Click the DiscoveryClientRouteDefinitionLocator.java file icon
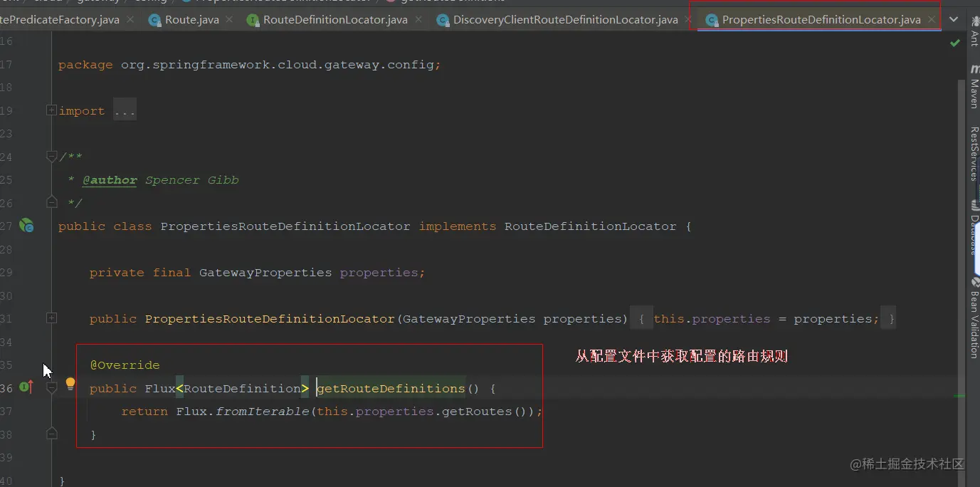 click(443, 20)
